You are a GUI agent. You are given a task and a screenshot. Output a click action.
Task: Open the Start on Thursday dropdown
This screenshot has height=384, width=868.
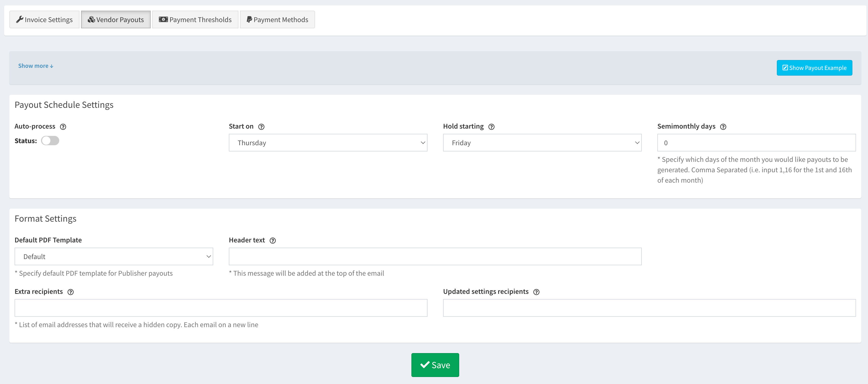[328, 143]
